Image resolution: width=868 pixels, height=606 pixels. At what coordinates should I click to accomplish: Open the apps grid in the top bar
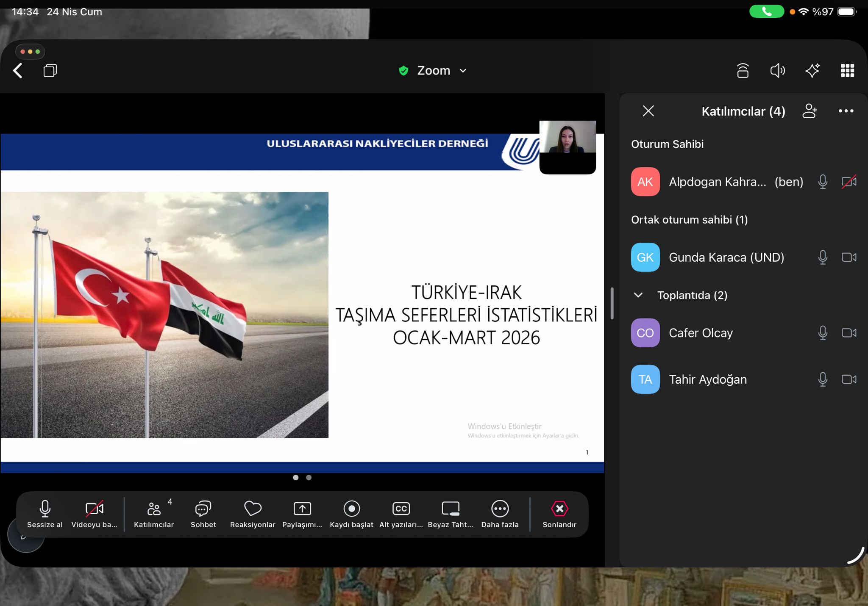coord(848,70)
